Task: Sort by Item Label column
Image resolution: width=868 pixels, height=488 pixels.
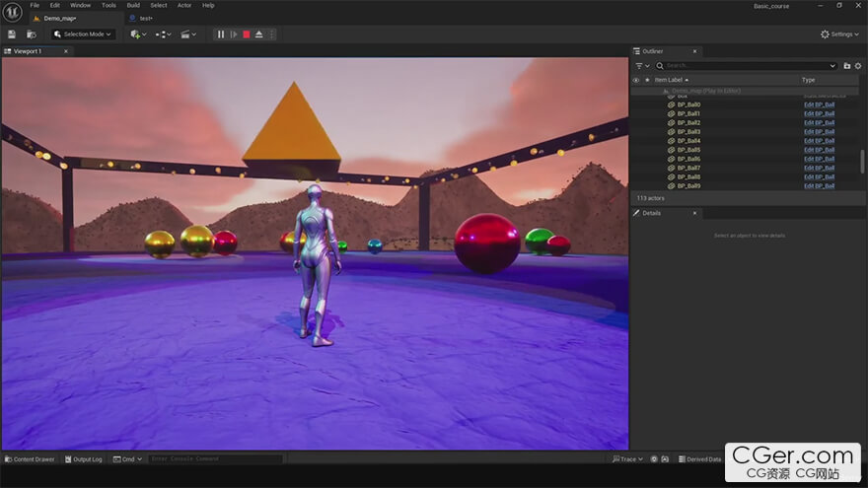Action: [669, 80]
